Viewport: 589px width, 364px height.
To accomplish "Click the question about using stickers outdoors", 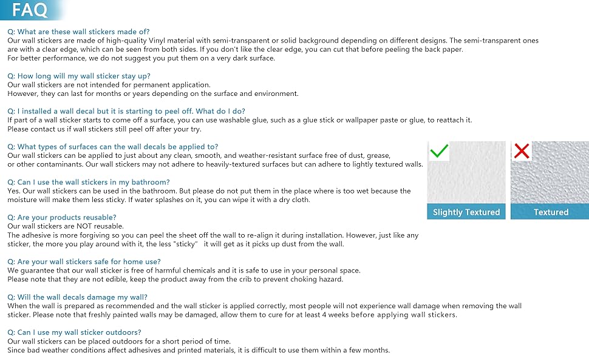I will (74, 332).
